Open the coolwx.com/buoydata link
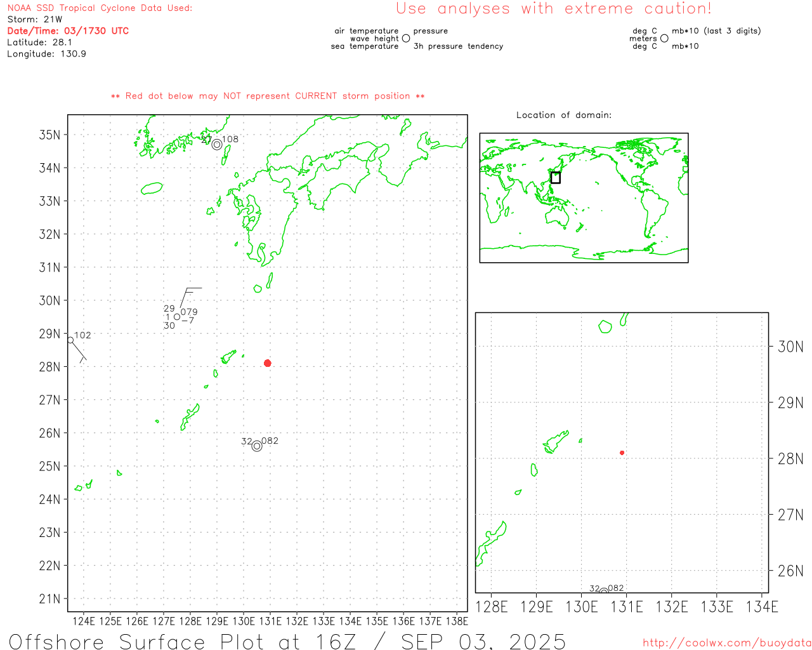 (727, 643)
